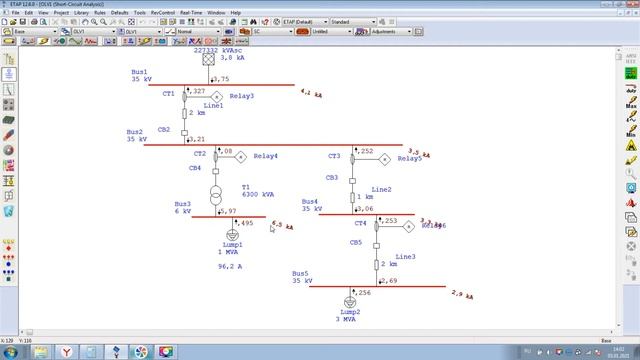640x360 pixels.
Task: Select the Pan hand tool
Action: click(85, 22)
